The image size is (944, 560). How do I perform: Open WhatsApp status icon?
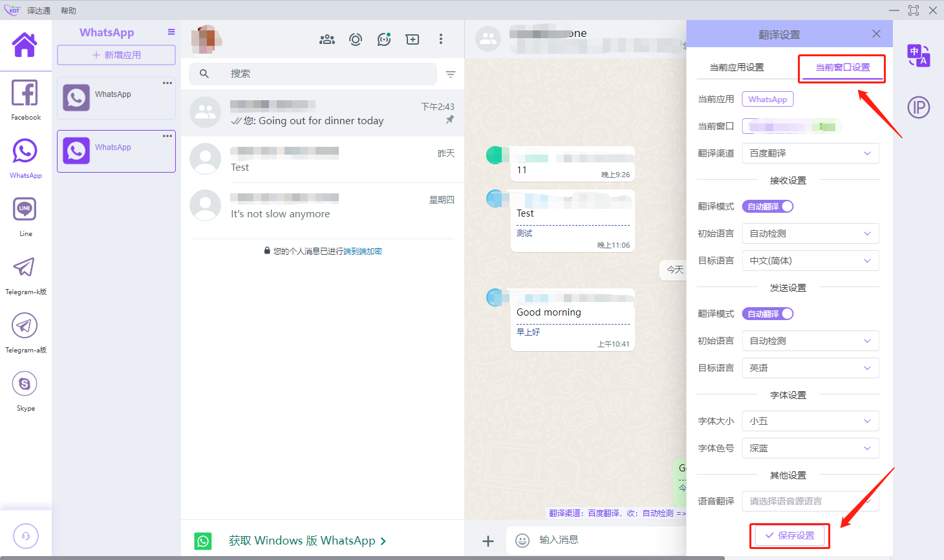(x=356, y=39)
